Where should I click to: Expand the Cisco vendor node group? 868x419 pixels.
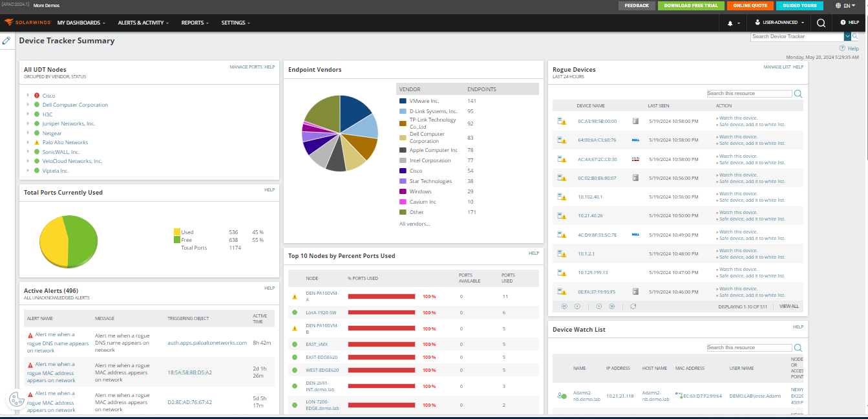pyautogui.click(x=28, y=96)
